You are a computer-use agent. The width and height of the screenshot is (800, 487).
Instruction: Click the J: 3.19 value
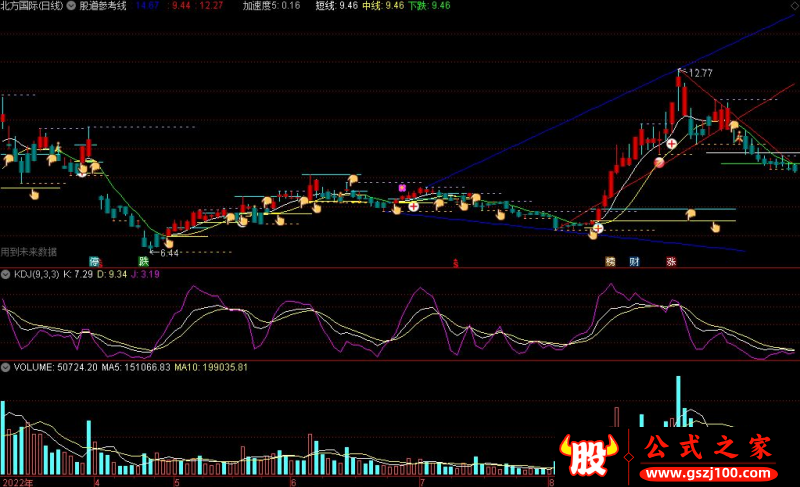(145, 274)
